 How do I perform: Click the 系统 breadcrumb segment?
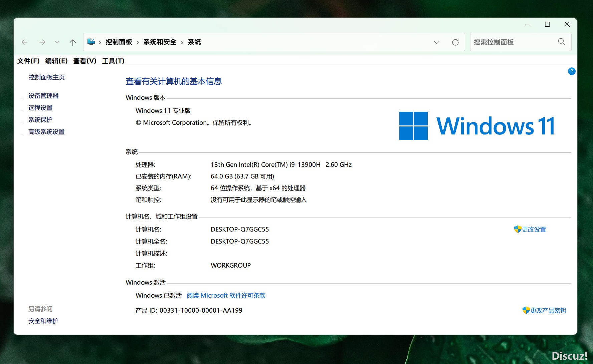194,42
